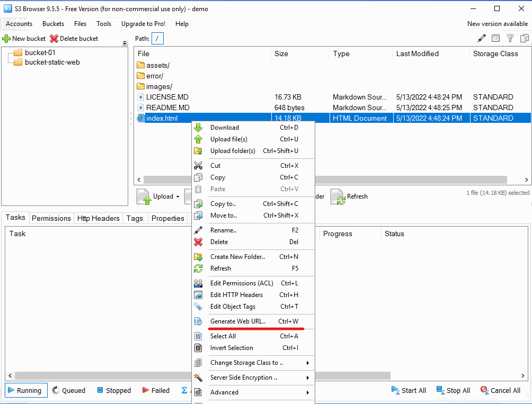
Task: Click the Move to.. icon
Action: coord(198,216)
